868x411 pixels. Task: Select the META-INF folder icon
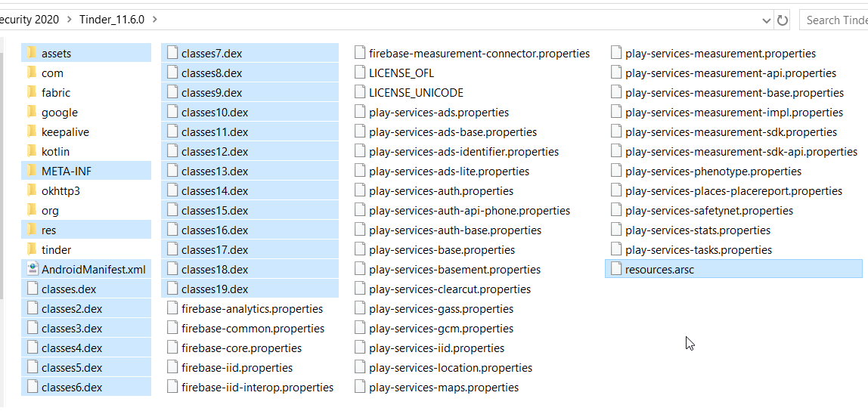(x=32, y=171)
